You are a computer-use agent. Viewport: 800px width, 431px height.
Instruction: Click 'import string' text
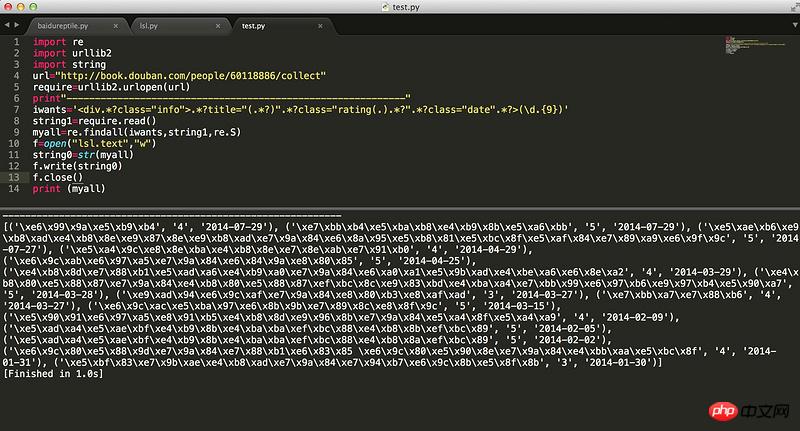point(69,64)
